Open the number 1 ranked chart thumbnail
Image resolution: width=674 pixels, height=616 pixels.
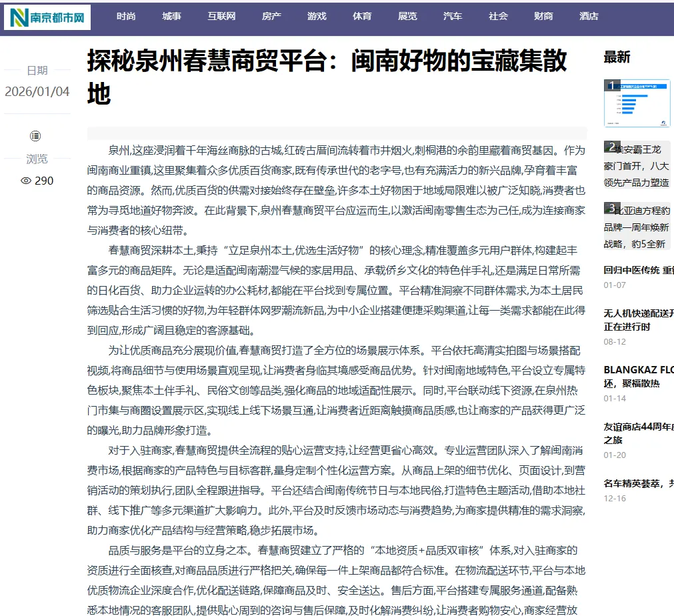tap(637, 103)
